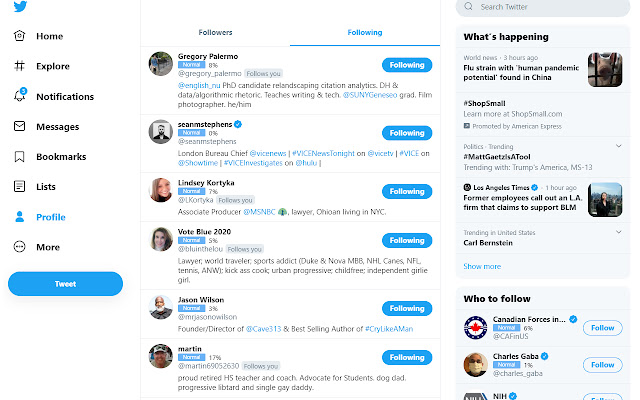Expand trends with Show more
Viewport: 640px width, 400px height.
(482, 266)
